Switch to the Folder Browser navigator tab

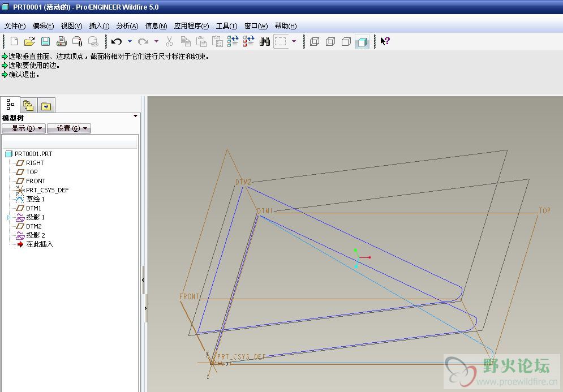click(x=28, y=106)
